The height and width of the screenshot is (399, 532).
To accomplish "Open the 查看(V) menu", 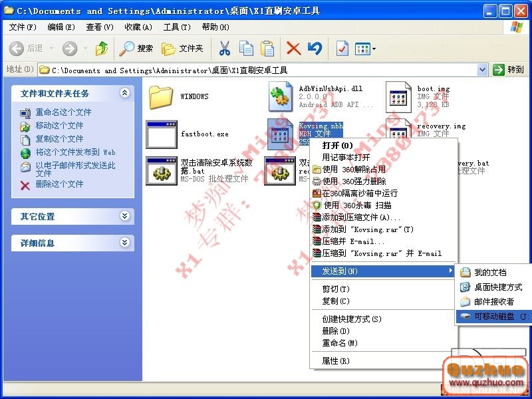I will 99,27.
